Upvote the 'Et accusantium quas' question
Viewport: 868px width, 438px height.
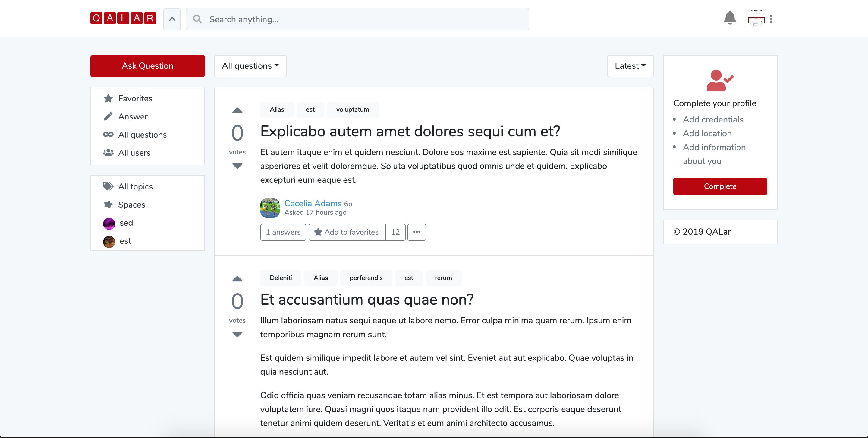pyautogui.click(x=237, y=278)
